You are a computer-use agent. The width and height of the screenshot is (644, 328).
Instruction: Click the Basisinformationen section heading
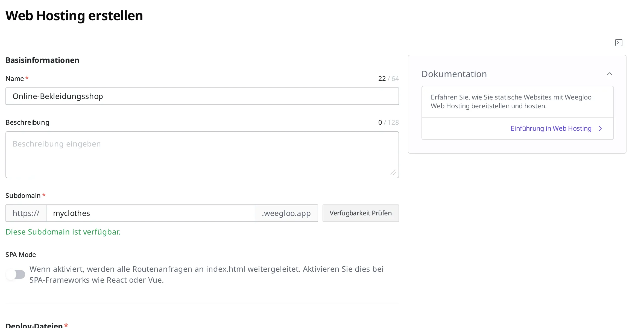point(42,60)
